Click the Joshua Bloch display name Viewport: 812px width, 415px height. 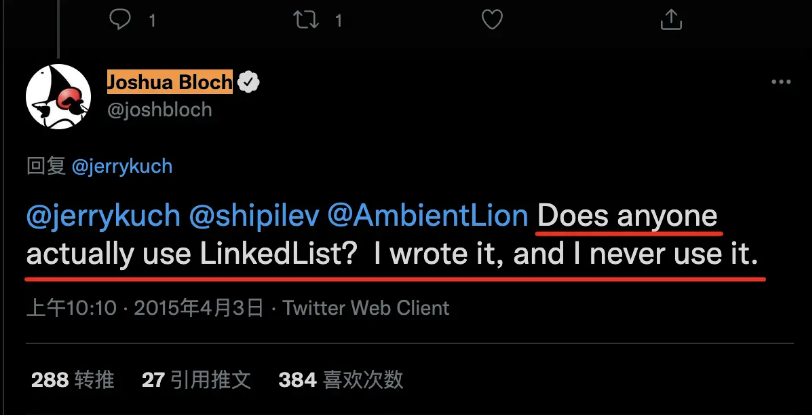tap(169, 82)
